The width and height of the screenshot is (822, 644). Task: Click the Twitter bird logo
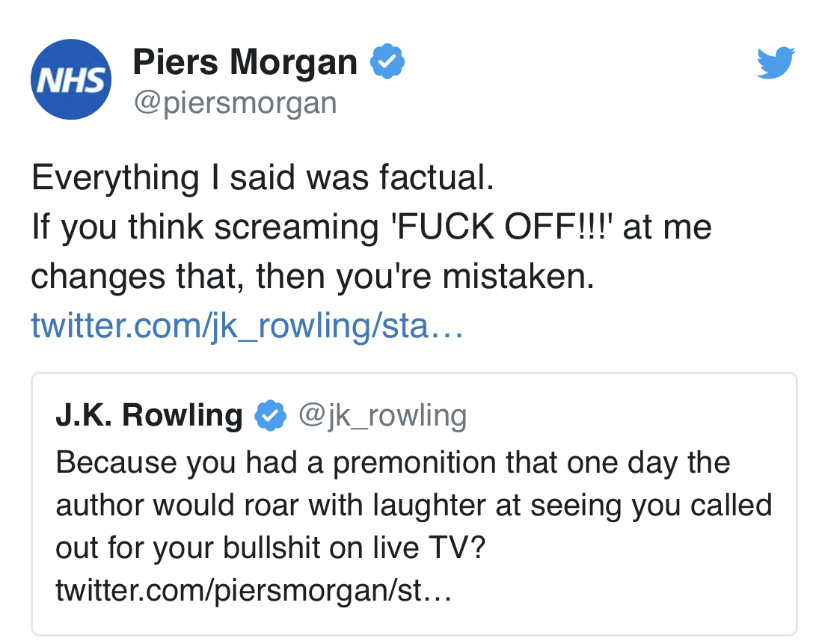776,63
